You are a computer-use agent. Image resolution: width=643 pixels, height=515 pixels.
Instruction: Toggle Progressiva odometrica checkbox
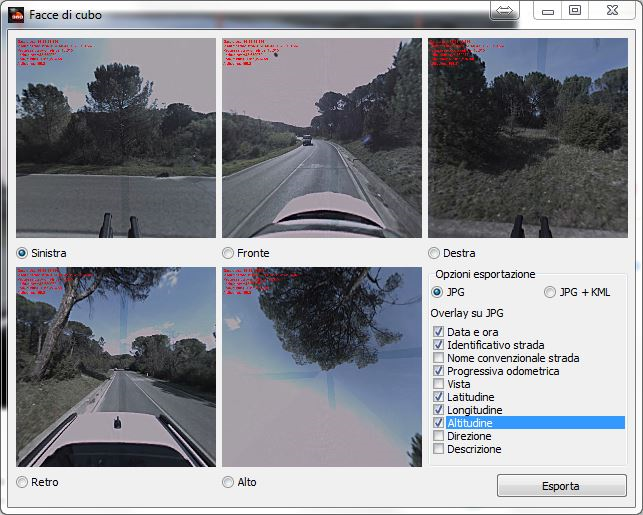point(438,371)
